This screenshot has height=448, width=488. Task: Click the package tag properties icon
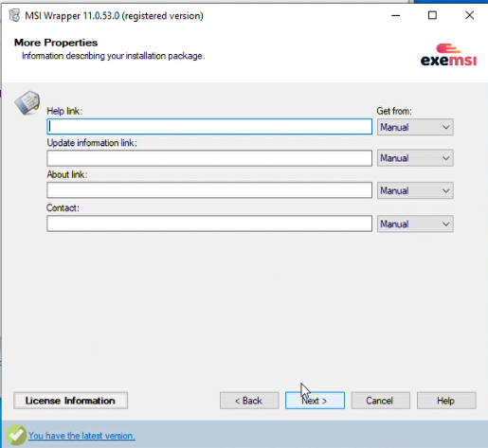point(27,102)
